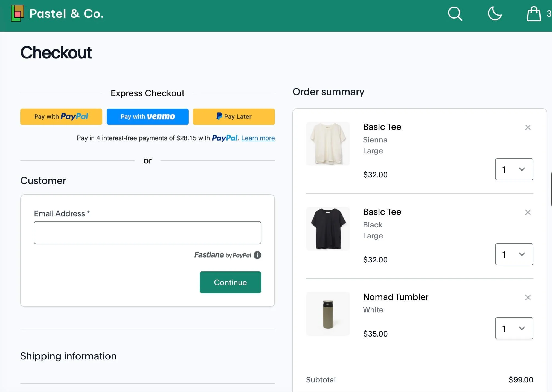552x392 pixels.
Task: Open the shopping bag cart icon
Action: point(534,14)
